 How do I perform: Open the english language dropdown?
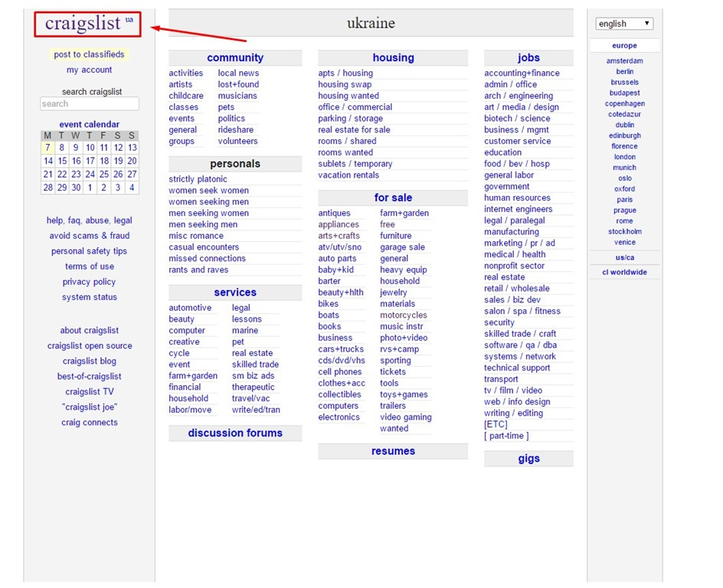(x=624, y=24)
